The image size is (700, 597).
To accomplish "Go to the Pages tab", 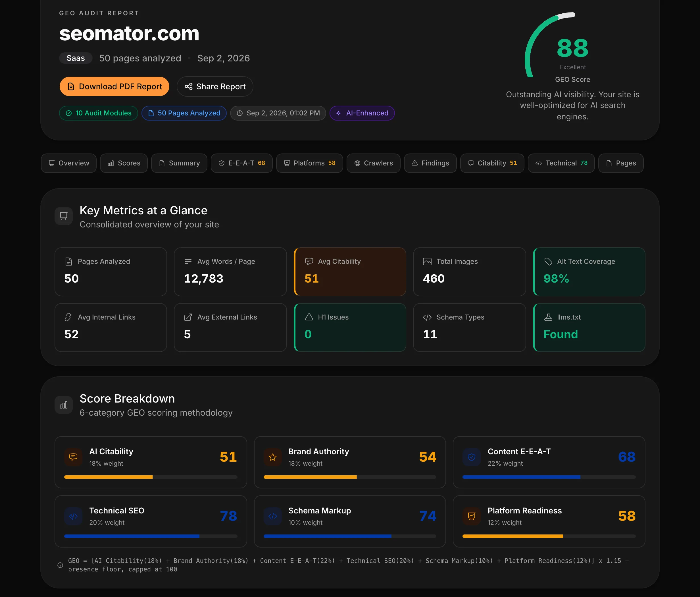I will [x=621, y=163].
